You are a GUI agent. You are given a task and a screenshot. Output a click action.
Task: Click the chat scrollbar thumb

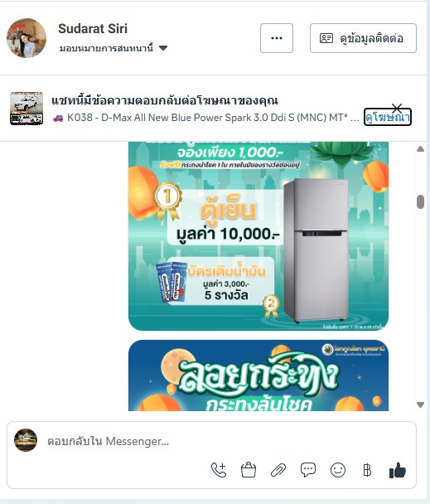click(x=420, y=201)
